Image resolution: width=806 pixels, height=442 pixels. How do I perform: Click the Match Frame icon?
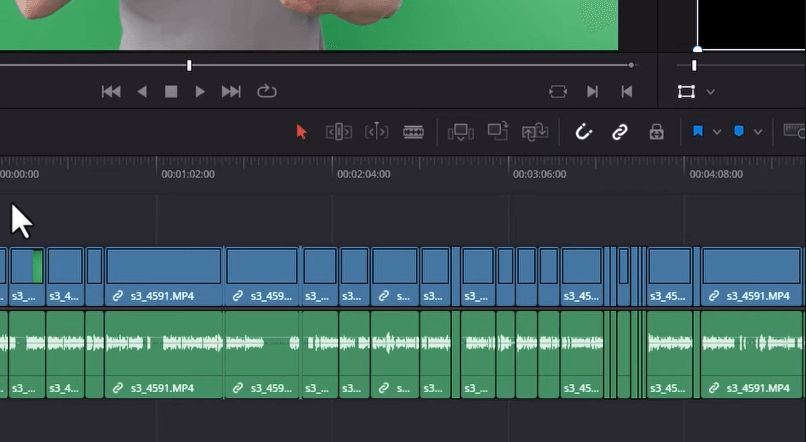tap(558, 91)
